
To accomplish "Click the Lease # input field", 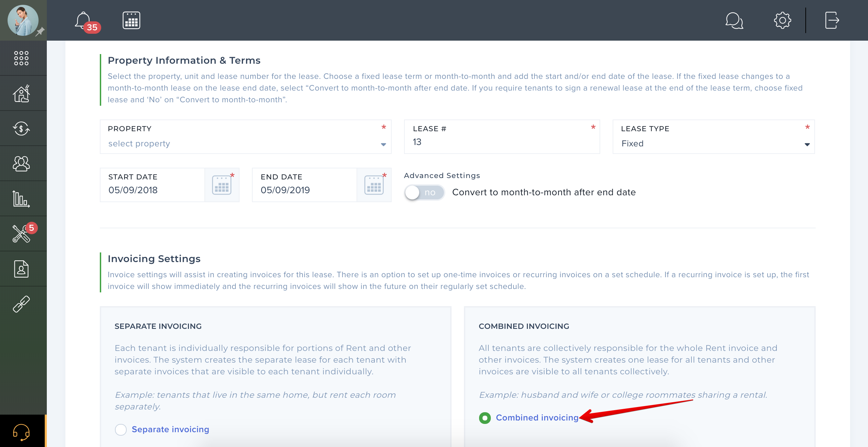I will [502, 137].
